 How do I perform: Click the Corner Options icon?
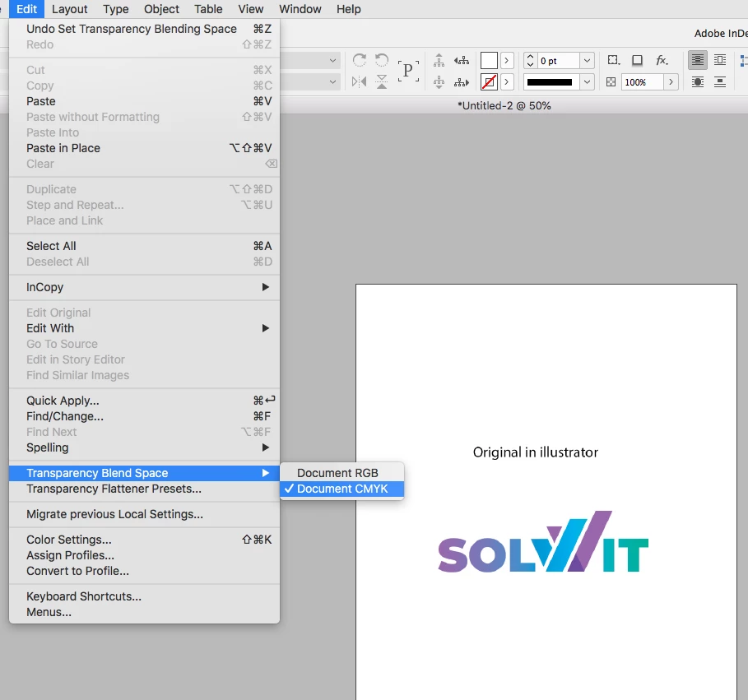click(x=614, y=60)
